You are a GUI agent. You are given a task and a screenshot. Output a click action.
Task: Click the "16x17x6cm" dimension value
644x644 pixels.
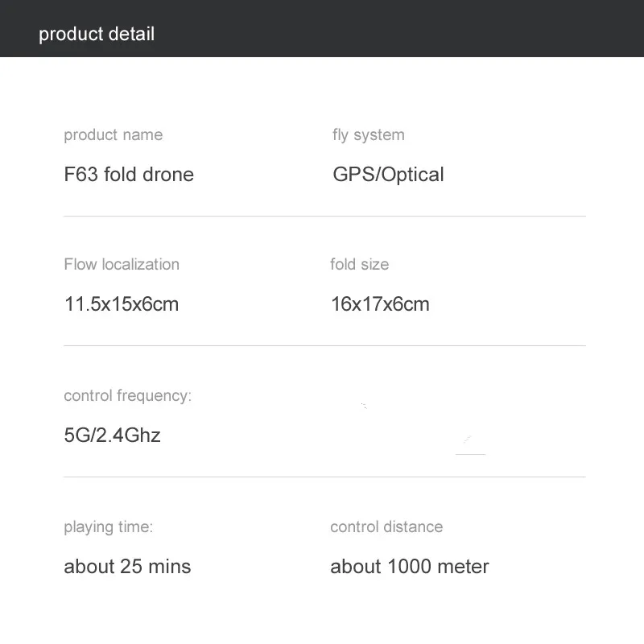click(x=380, y=304)
